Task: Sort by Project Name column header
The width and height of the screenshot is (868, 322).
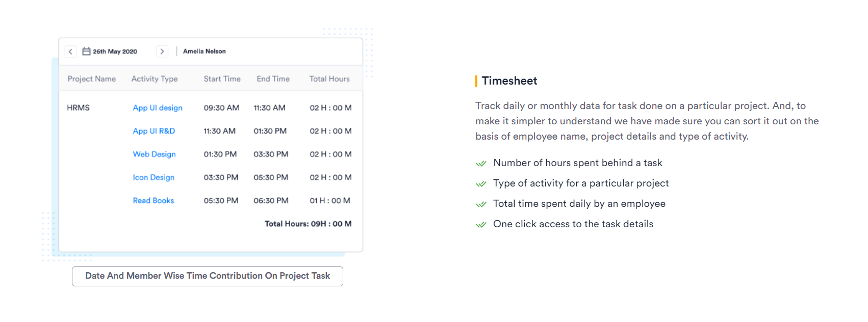Action: [92, 79]
